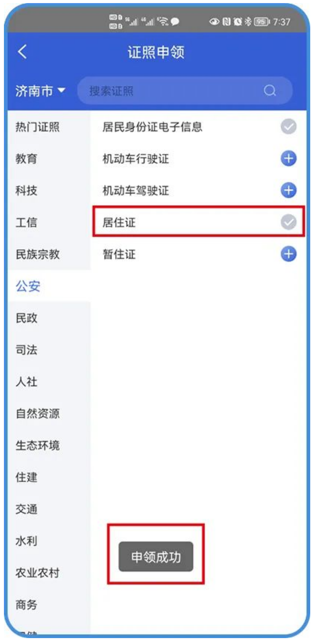Open the 济南市 city dropdown
The width and height of the screenshot is (315, 644).
[x=40, y=91]
